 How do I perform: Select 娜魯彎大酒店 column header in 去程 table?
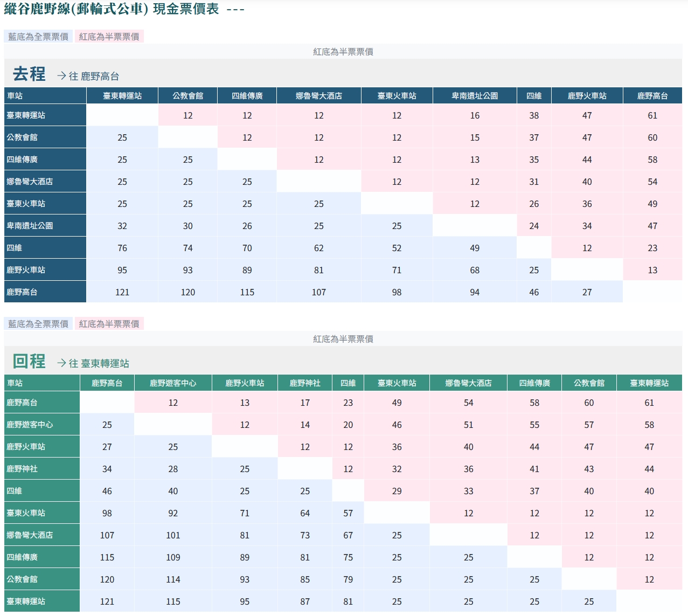(x=318, y=96)
